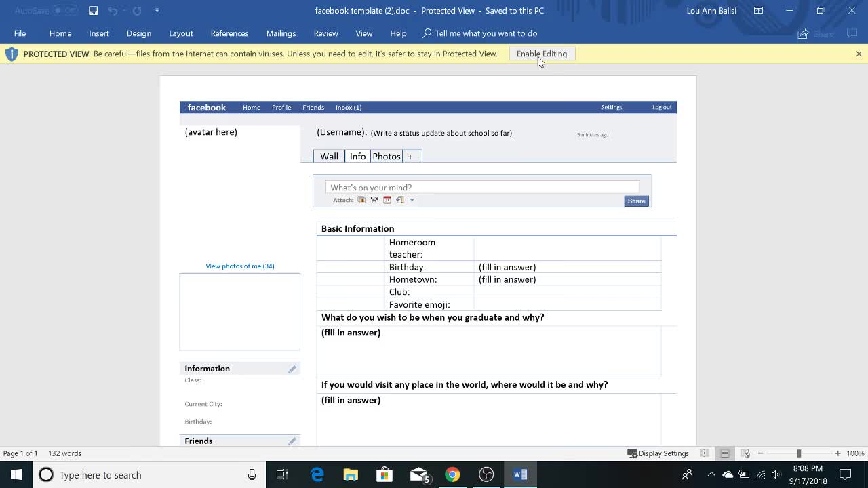Switch to Web Layout view icon
The height and width of the screenshot is (488, 868).
click(745, 453)
